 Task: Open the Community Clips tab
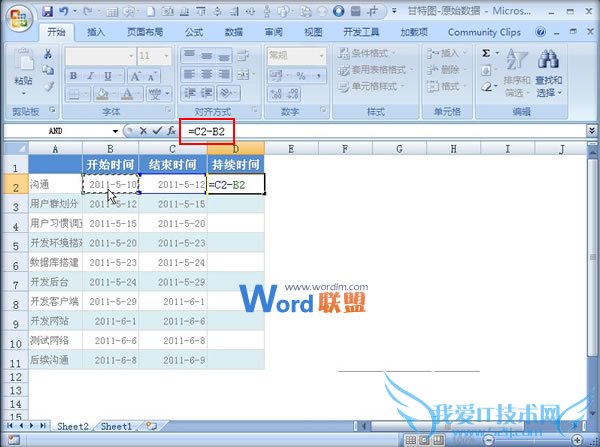(484, 32)
